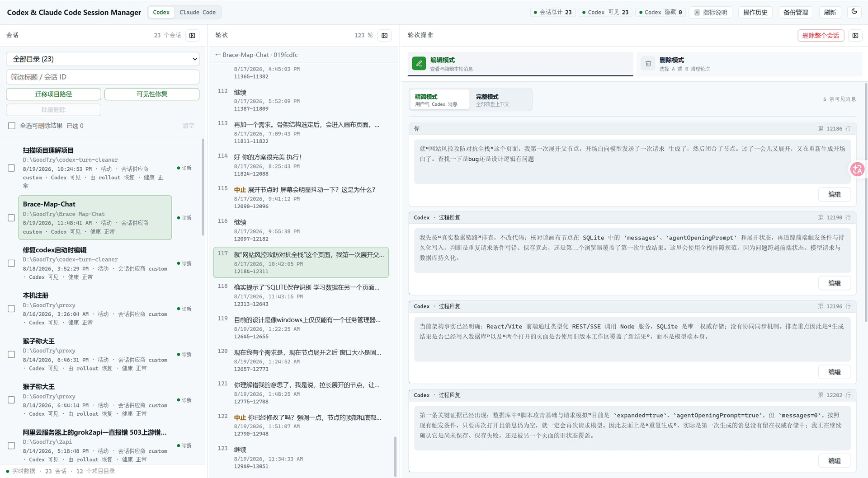Open 指标说明 explanation
Screen dimensions: 868x478
[x=711, y=12]
